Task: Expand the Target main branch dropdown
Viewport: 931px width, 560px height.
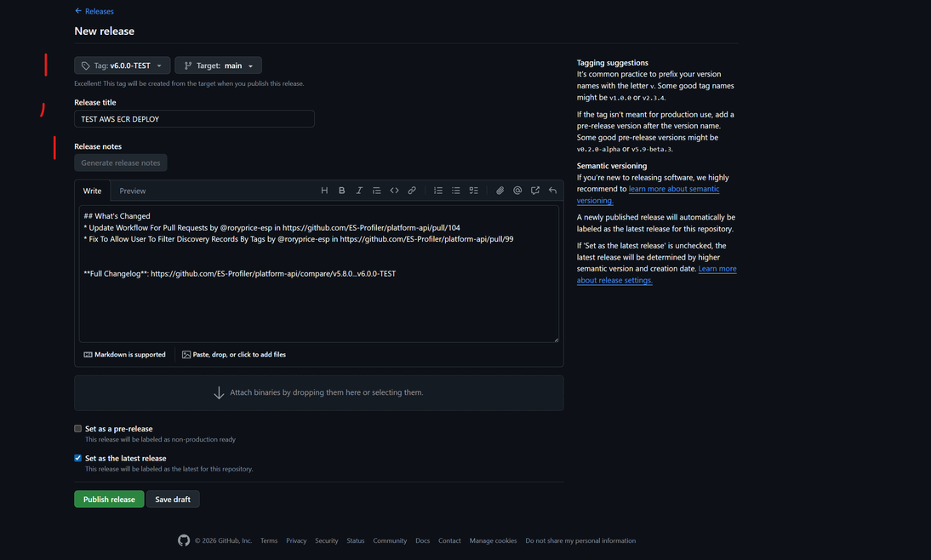Action: tap(218, 66)
